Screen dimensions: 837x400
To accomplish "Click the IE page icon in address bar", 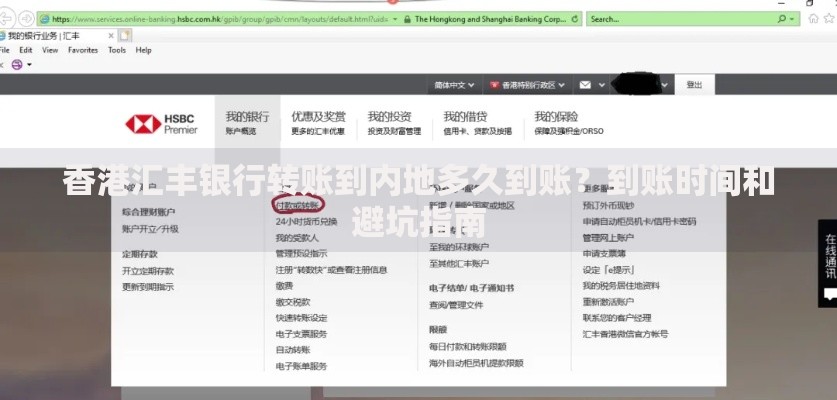I will [x=45, y=19].
